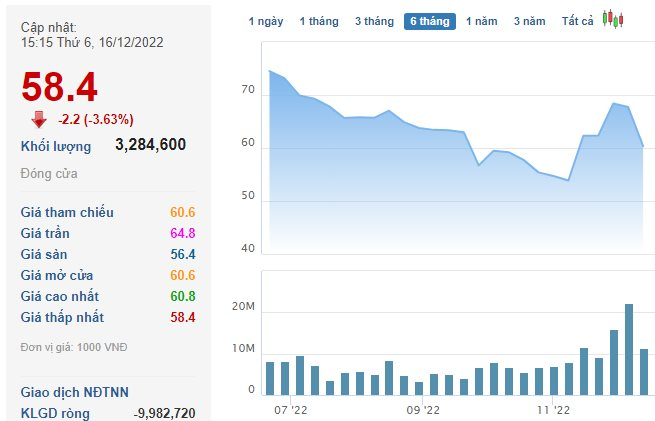
Task: Switch to the '1 tháng' tab
Action: pos(318,21)
